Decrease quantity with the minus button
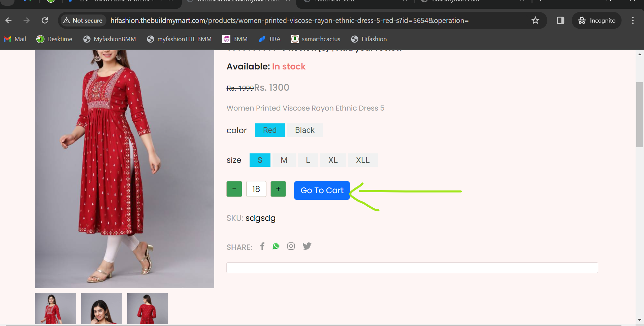Image resolution: width=644 pixels, height=326 pixels. pyautogui.click(x=234, y=189)
